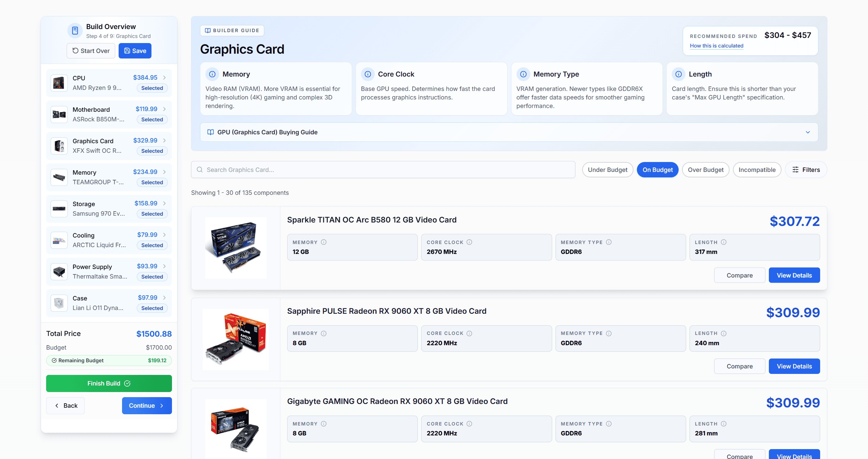Expand the GPU Buying Guide section
Screen dimensions: 868x459
click(x=808, y=132)
